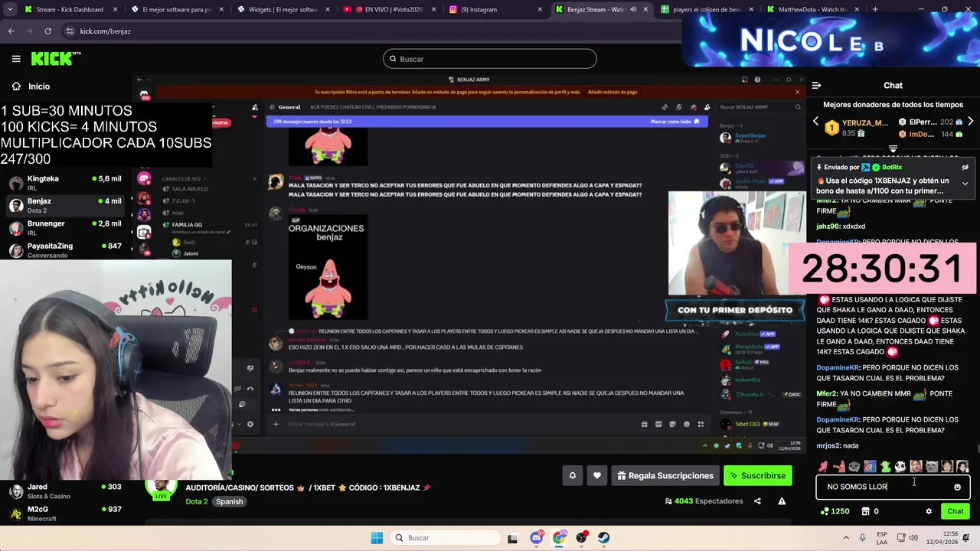Open Task View on the taskbar
980x551 pixels.
click(x=512, y=538)
